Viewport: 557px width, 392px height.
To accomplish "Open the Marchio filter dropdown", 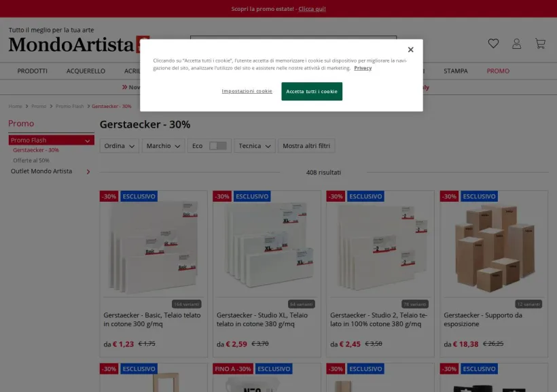I will click(164, 145).
